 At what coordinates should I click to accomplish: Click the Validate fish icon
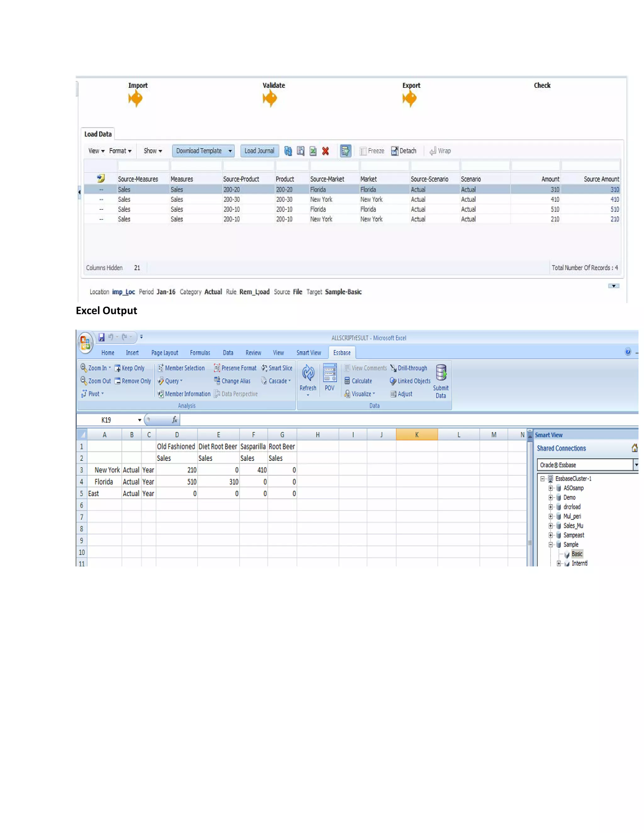pos(270,99)
